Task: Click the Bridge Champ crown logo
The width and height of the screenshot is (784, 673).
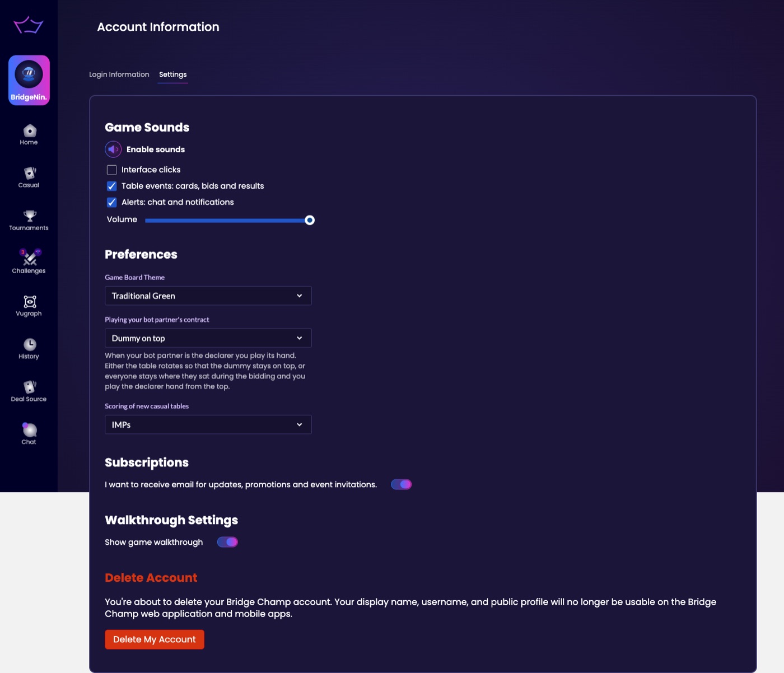Action: pos(29,25)
